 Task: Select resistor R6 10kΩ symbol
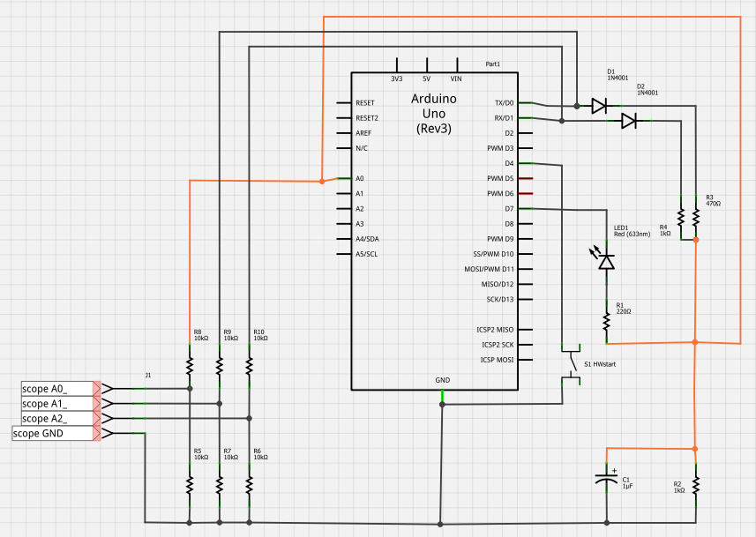(x=249, y=483)
